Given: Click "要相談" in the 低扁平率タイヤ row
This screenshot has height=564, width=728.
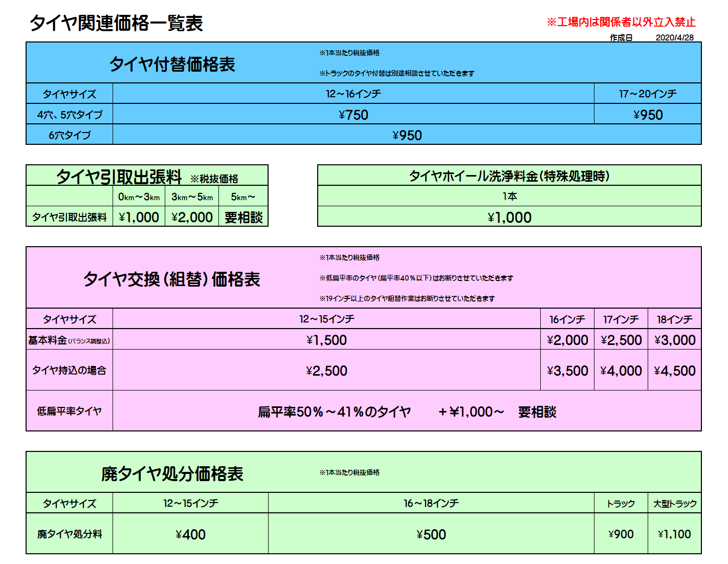Looking at the screenshot, I should coord(537,412).
